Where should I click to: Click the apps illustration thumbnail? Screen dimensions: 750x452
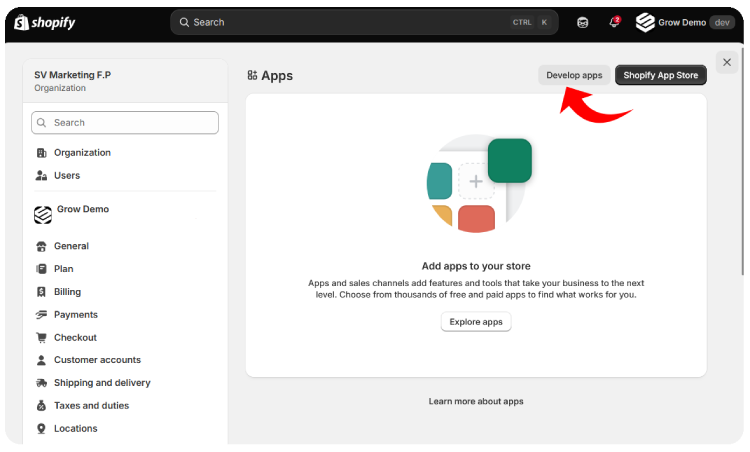click(479, 185)
